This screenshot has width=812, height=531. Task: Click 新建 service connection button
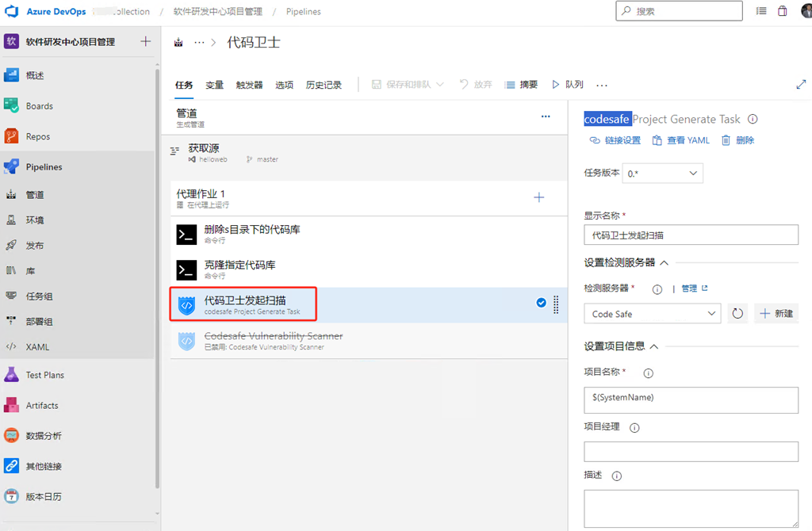[x=776, y=314]
